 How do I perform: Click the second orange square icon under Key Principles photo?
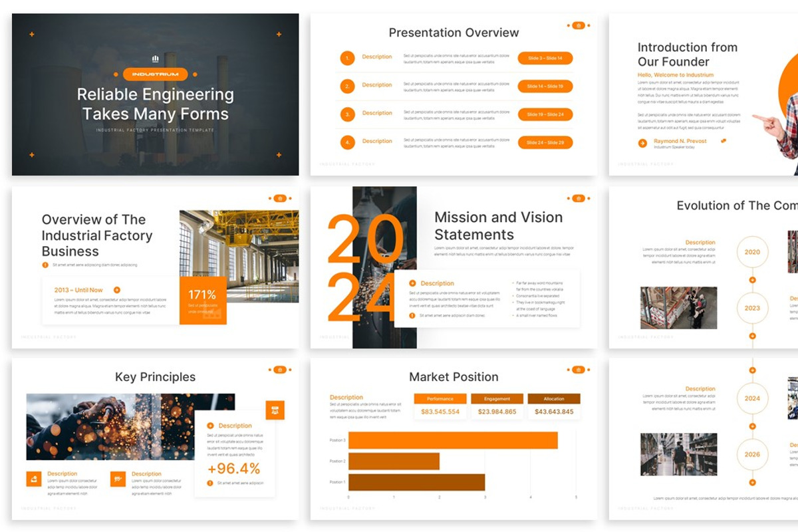pyautogui.click(x=118, y=479)
